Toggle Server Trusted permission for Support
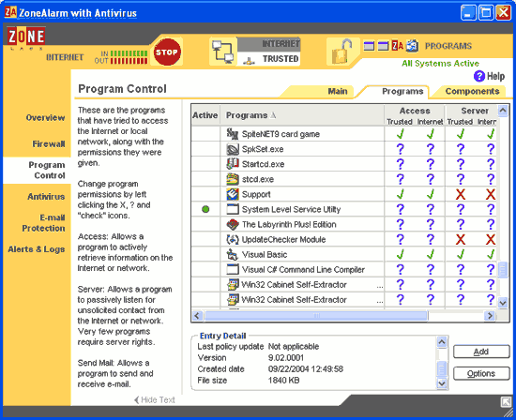Viewport: 516px width, 420px height. 461,194
